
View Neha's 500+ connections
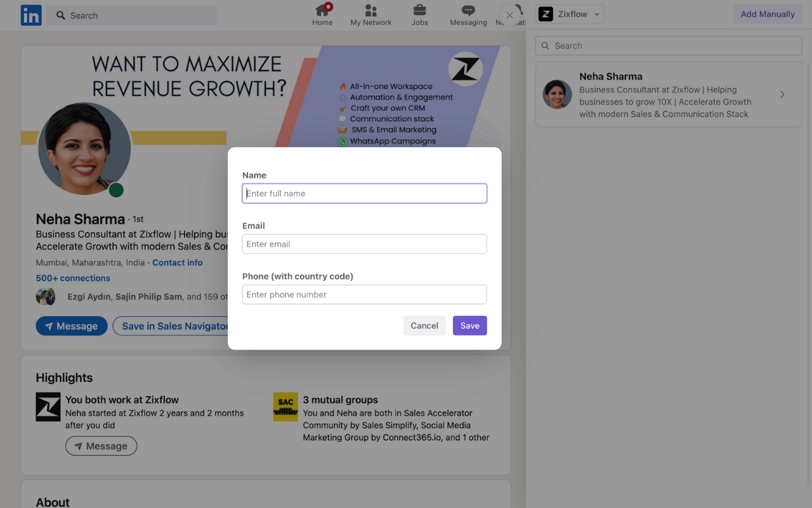73,278
